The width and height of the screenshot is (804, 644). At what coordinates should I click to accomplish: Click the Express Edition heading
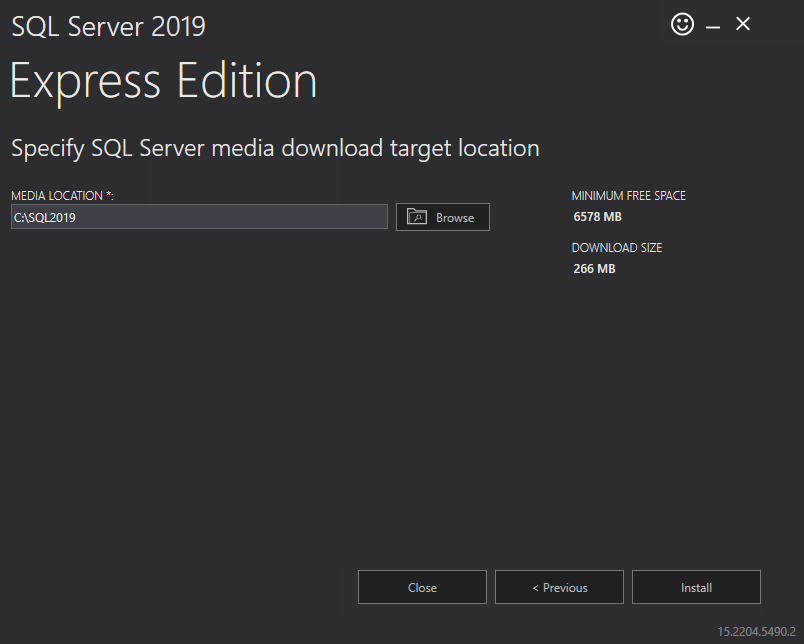click(162, 80)
